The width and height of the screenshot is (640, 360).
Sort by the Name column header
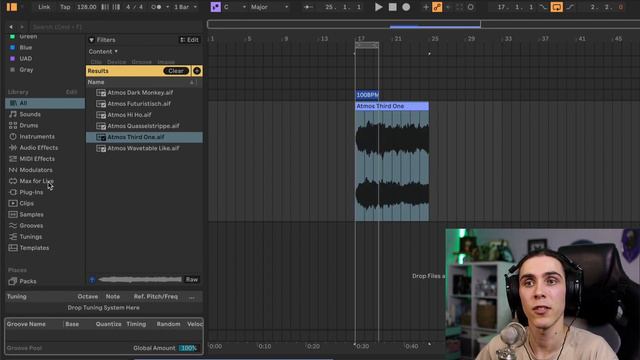point(96,82)
